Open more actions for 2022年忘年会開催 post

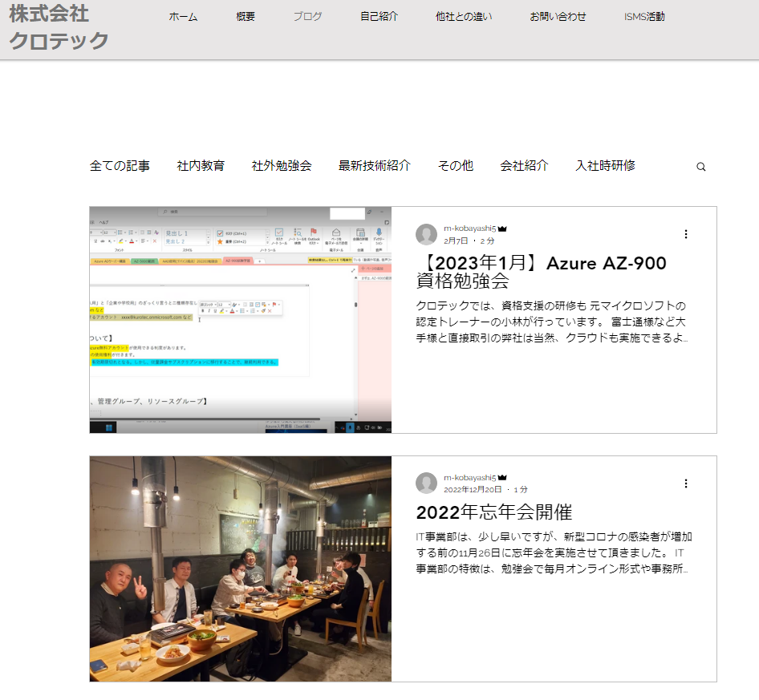click(685, 484)
